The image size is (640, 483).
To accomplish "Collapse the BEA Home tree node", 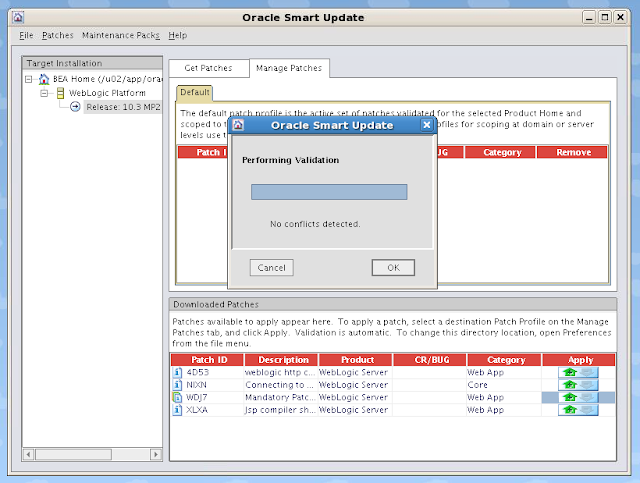I will [29, 79].
